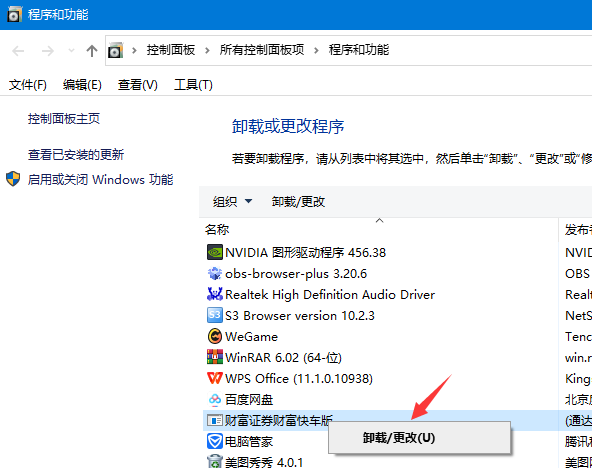592x468 pixels.
Task: Open 查看已安装的更新 link
Action: (x=76, y=155)
